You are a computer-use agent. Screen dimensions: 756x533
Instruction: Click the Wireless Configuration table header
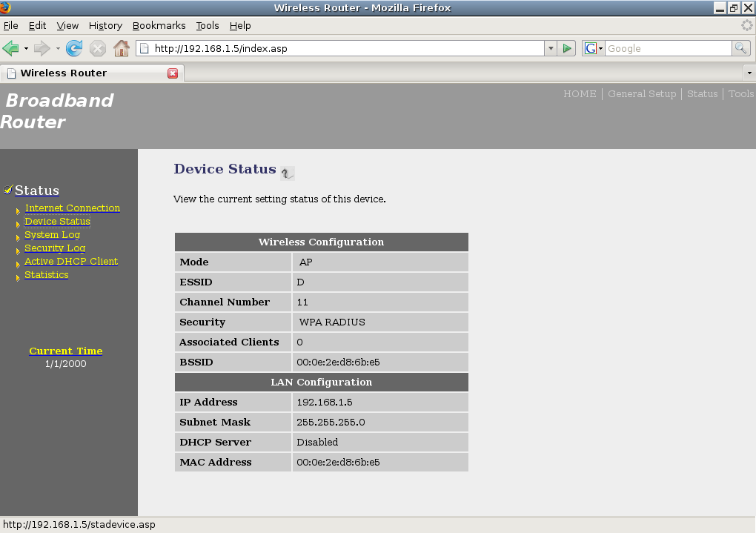322,242
